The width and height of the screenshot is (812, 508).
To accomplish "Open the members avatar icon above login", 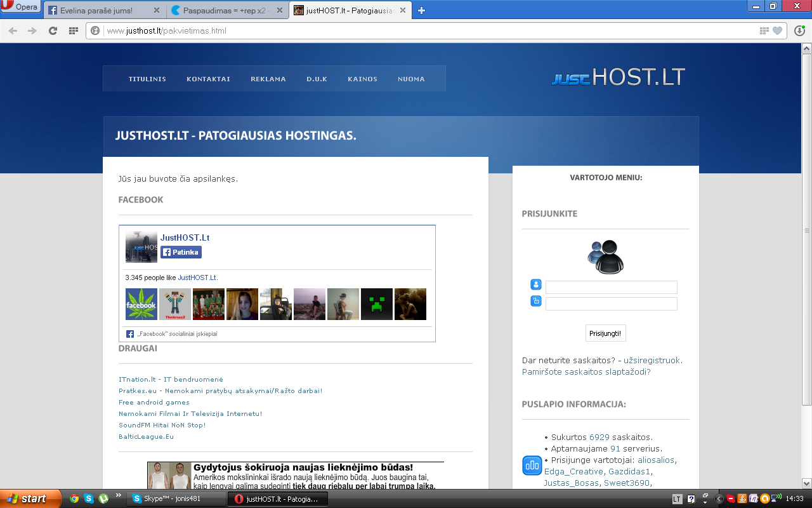I will tap(605, 257).
